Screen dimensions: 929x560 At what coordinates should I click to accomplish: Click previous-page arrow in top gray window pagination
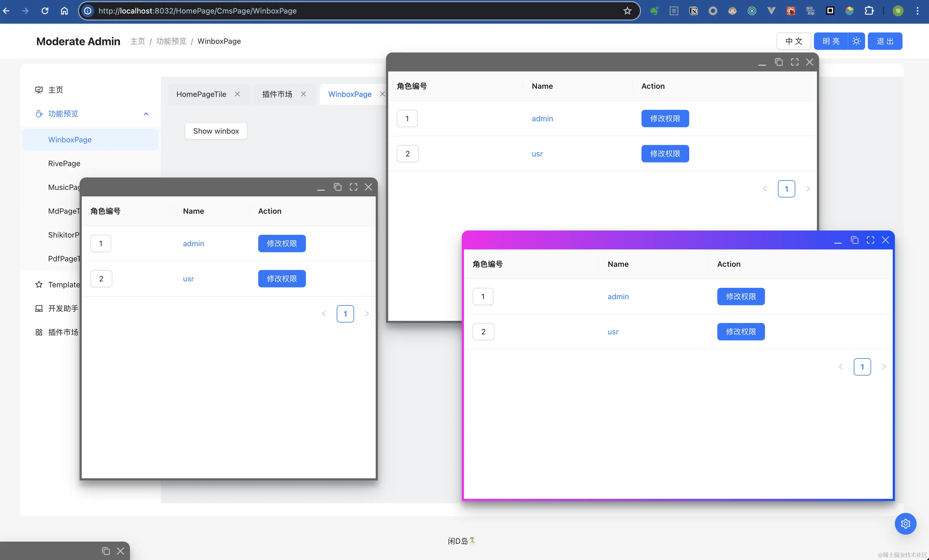click(765, 189)
